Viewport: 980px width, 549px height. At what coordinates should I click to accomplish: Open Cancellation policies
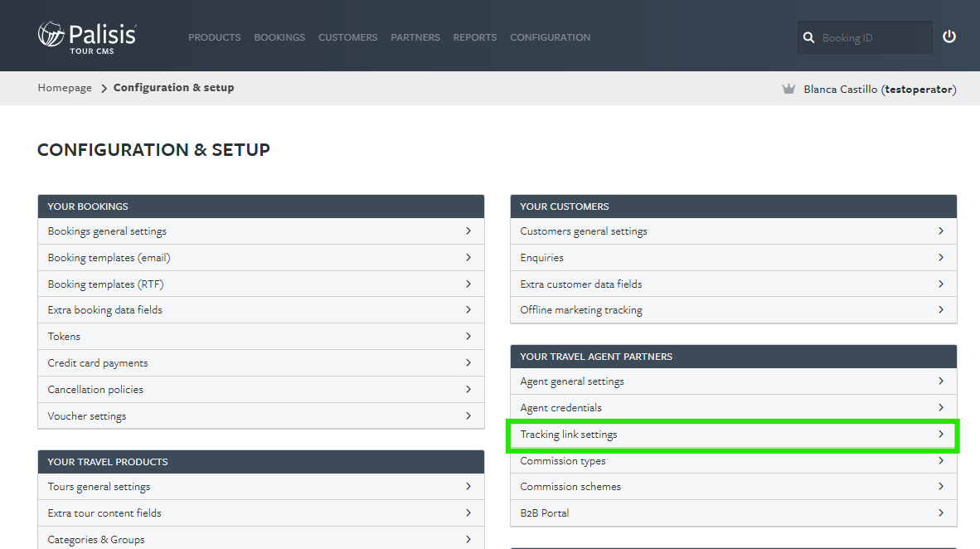(261, 390)
